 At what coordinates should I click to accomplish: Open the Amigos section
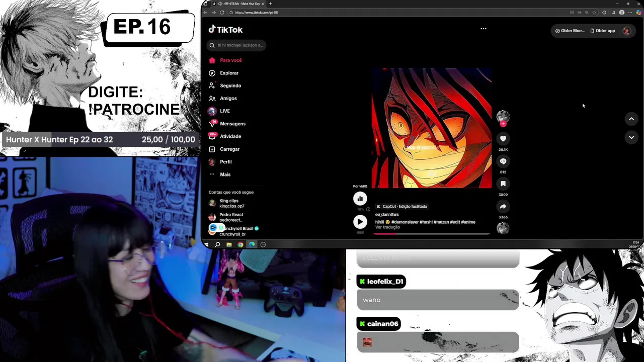(x=223, y=98)
